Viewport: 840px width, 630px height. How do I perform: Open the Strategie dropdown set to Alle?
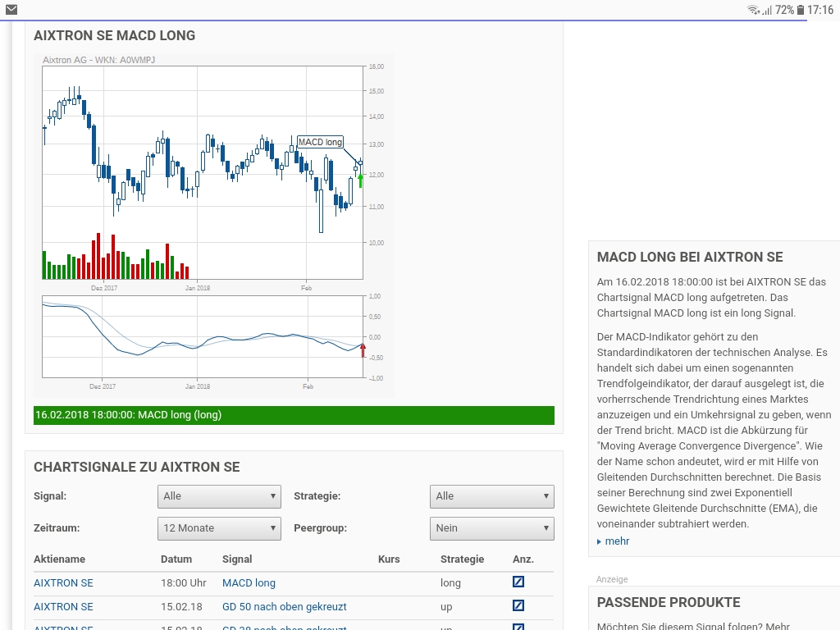point(492,496)
